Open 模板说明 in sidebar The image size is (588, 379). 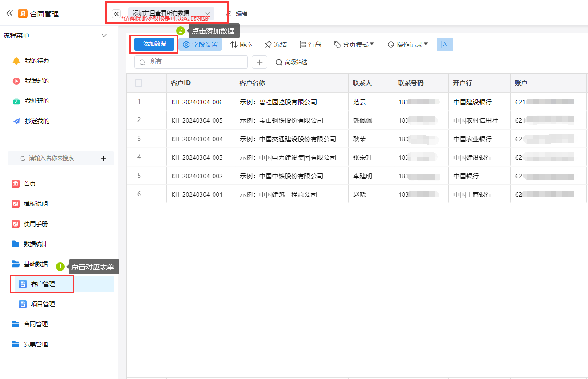[36, 204]
